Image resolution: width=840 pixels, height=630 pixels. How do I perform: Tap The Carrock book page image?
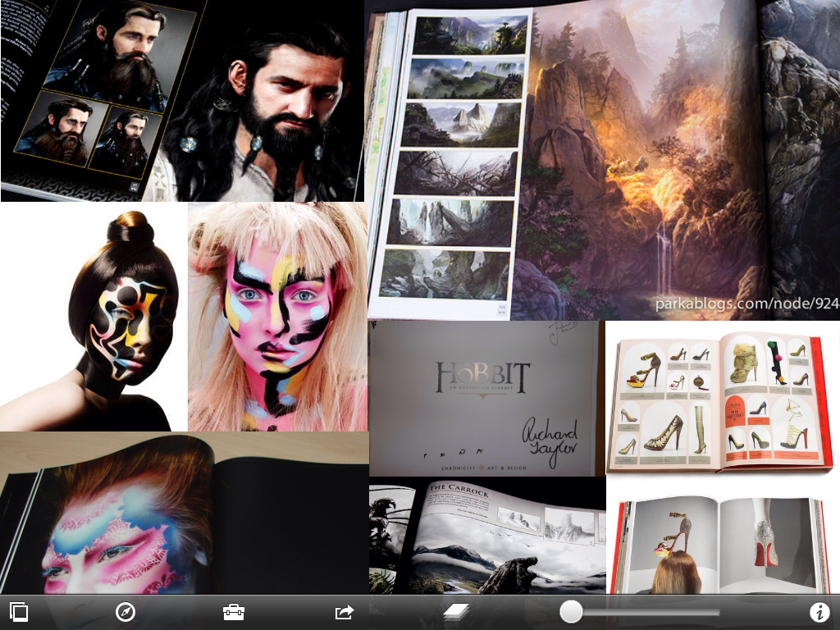(x=487, y=536)
